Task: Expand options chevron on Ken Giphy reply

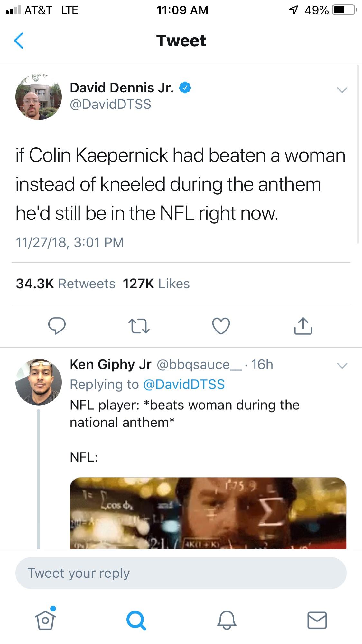Action: coord(342,366)
